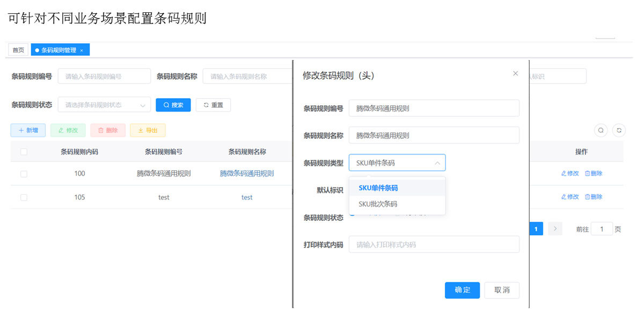The height and width of the screenshot is (319, 644).
Task: Click the round refresh icon above table
Action: click(619, 130)
